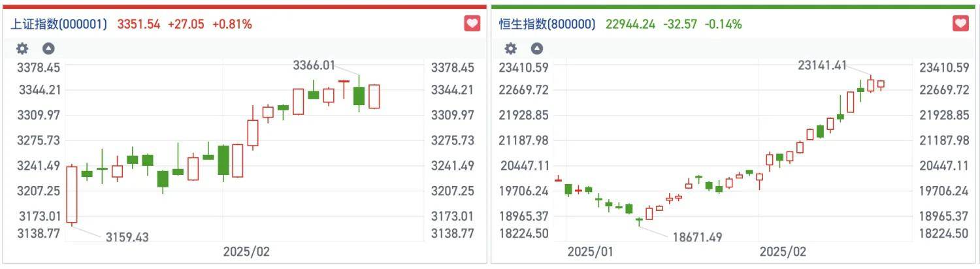Click the last red candlestick on 上证指数 chart

[374, 97]
